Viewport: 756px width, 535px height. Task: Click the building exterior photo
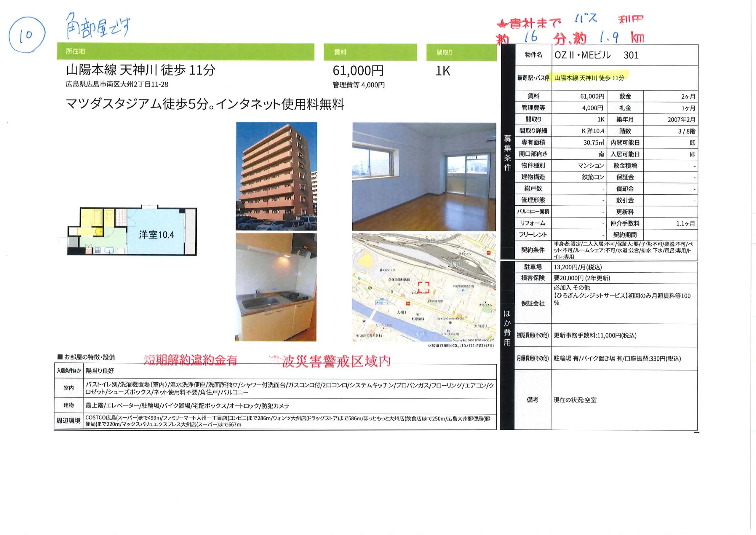pyautogui.click(x=276, y=176)
